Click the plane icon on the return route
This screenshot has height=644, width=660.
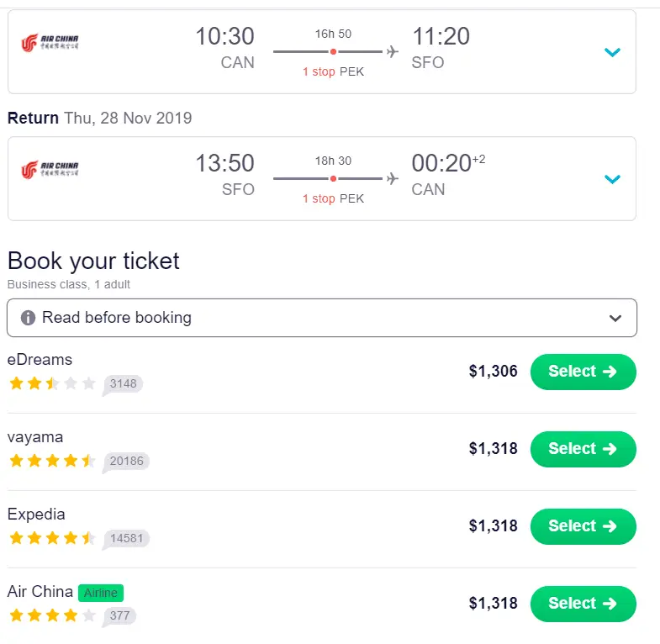coord(392,178)
